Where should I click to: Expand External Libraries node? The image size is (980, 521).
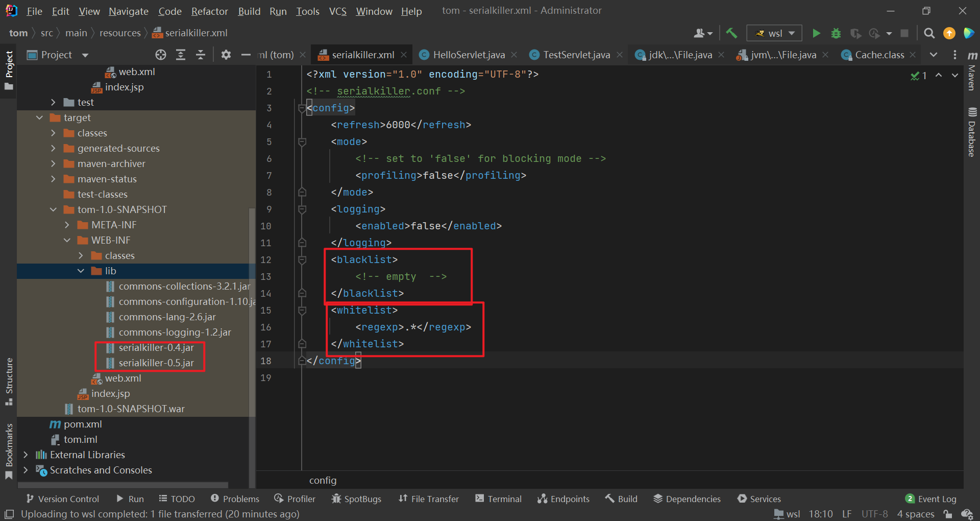[26, 455]
